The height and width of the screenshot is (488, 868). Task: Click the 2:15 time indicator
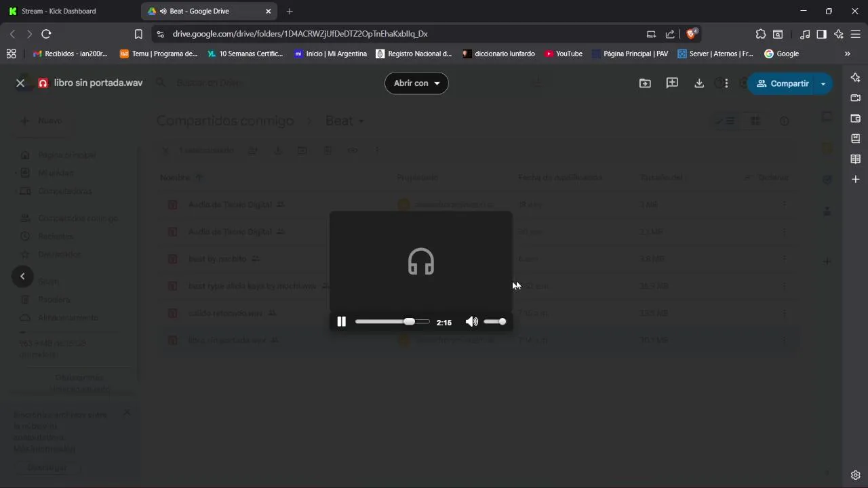[x=444, y=323]
